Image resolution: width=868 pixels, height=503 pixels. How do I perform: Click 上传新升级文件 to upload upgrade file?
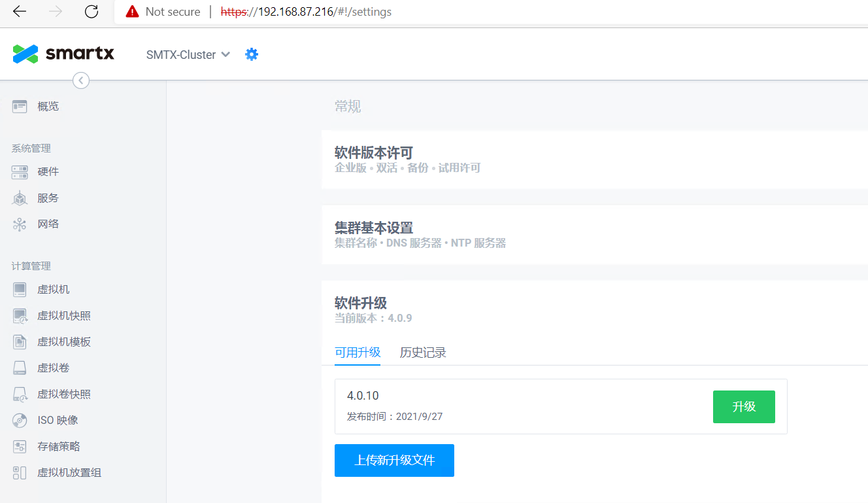tap(394, 460)
